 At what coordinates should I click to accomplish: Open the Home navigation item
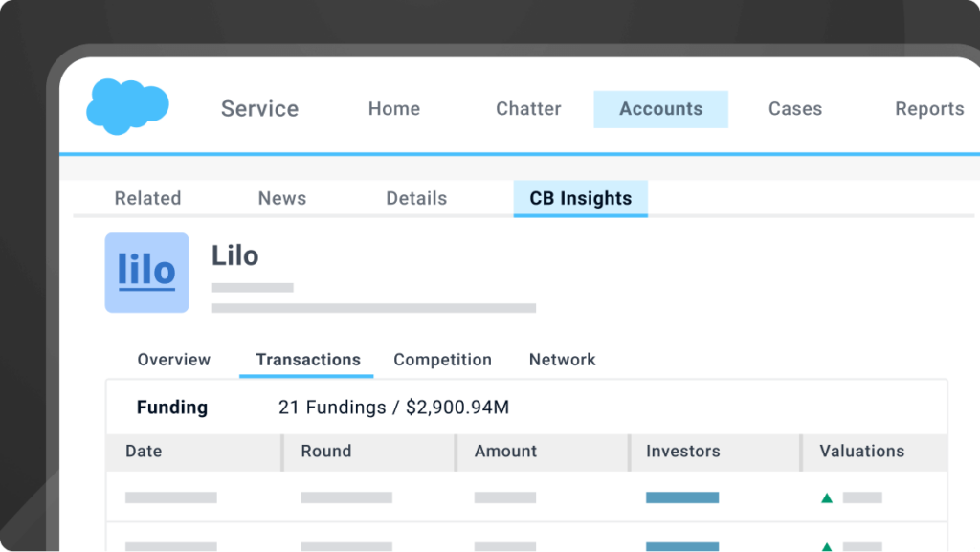click(x=394, y=109)
